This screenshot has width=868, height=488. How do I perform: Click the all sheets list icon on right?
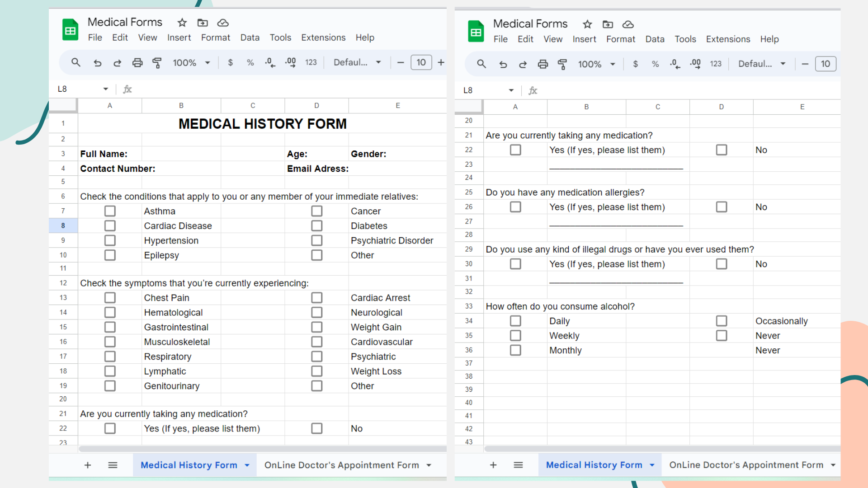[x=518, y=465]
